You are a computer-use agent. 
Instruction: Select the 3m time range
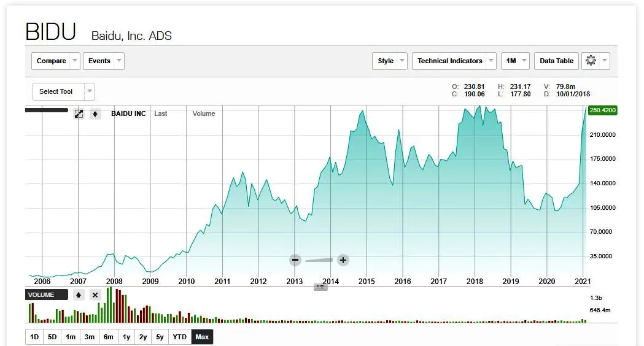pos(90,337)
